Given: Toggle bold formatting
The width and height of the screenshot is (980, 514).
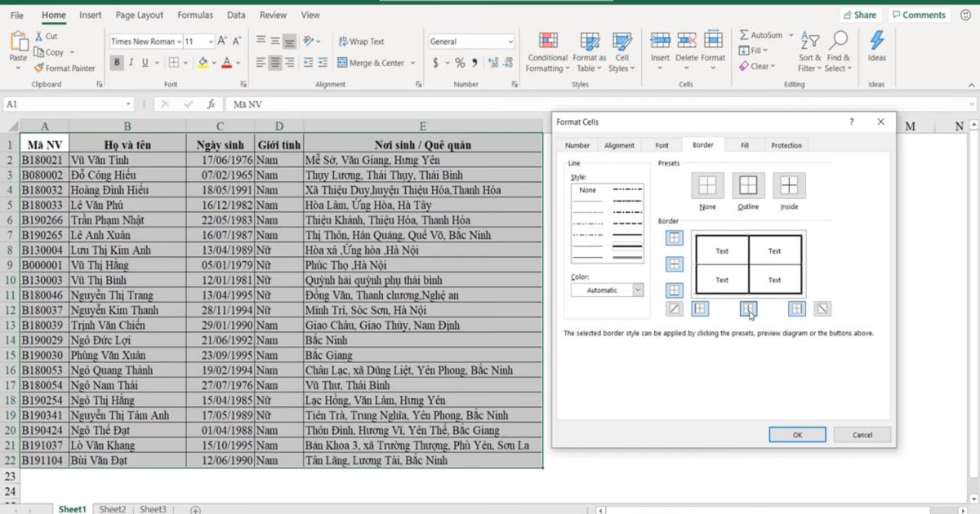Looking at the screenshot, I should coord(118,62).
